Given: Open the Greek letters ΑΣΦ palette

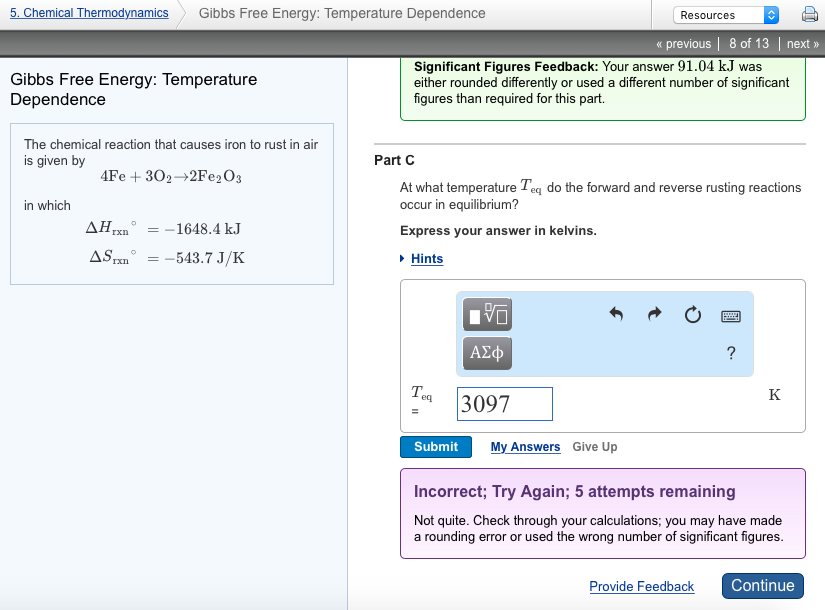Looking at the screenshot, I should pyautogui.click(x=486, y=352).
